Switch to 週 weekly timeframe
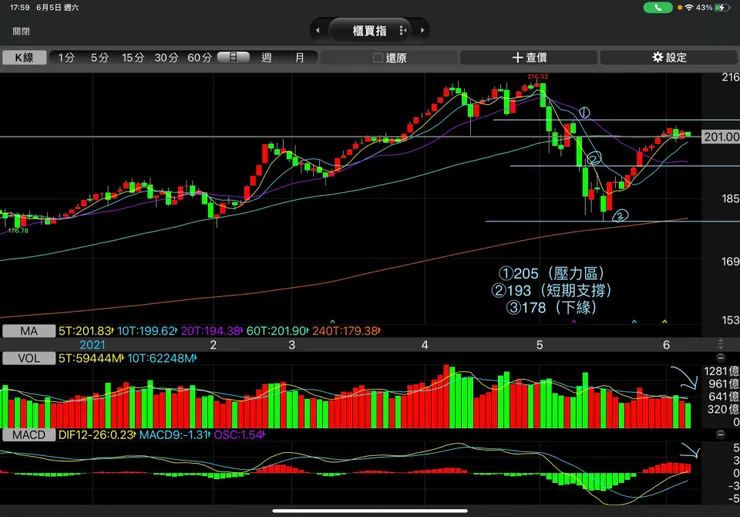The width and height of the screenshot is (740, 517). (x=266, y=58)
